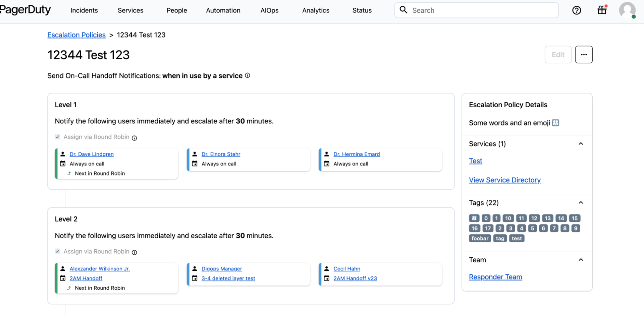
Task: Toggle Level 1 Assign via Round Robin checkbox
Action: point(58,137)
